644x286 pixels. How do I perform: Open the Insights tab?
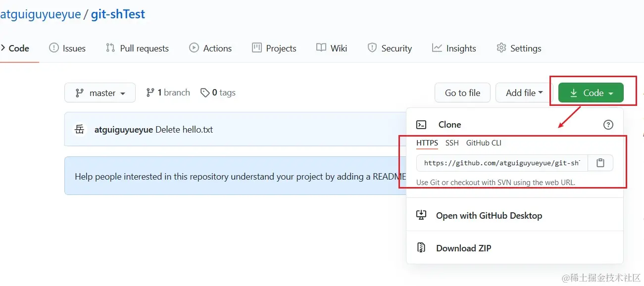tap(454, 48)
